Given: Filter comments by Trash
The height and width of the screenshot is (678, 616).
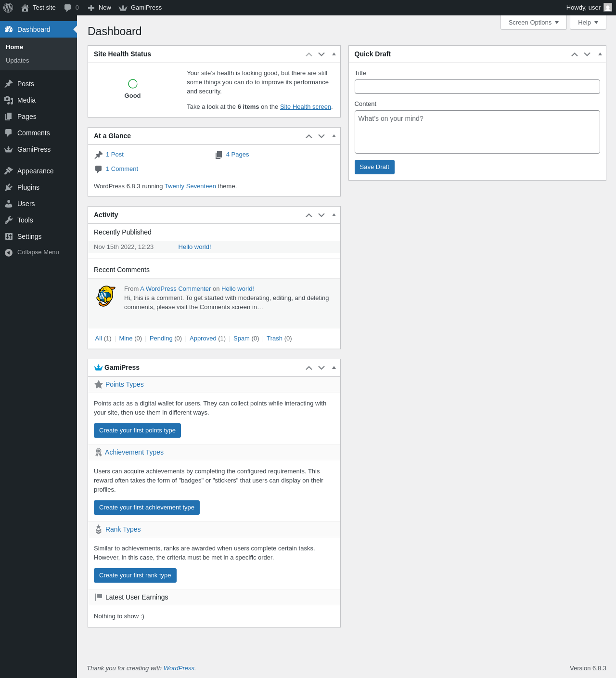Looking at the screenshot, I should click(x=274, y=339).
